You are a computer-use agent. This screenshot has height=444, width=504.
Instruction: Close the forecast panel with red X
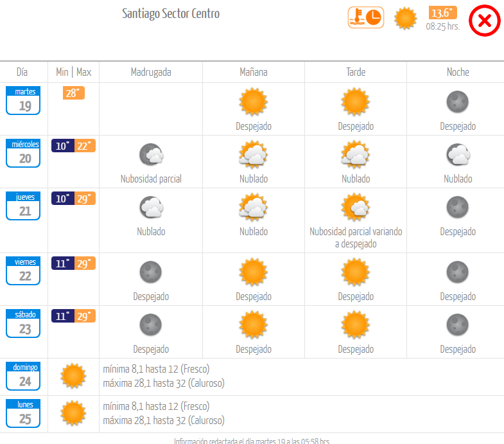point(484,21)
